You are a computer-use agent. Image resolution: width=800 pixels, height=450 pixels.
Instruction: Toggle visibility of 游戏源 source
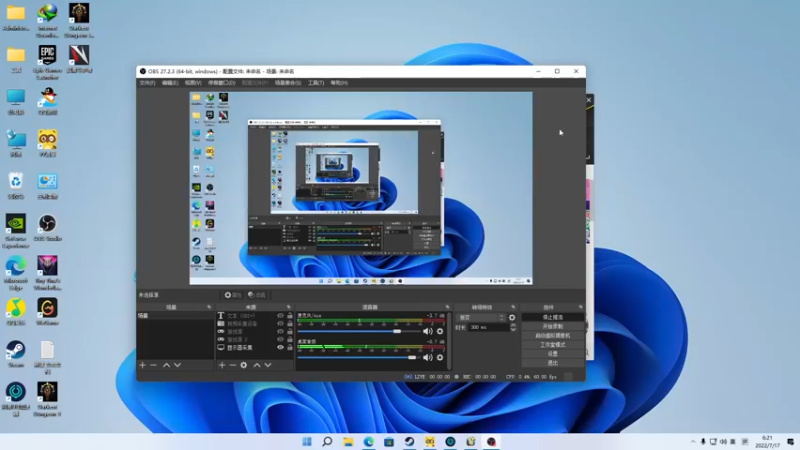point(280,332)
